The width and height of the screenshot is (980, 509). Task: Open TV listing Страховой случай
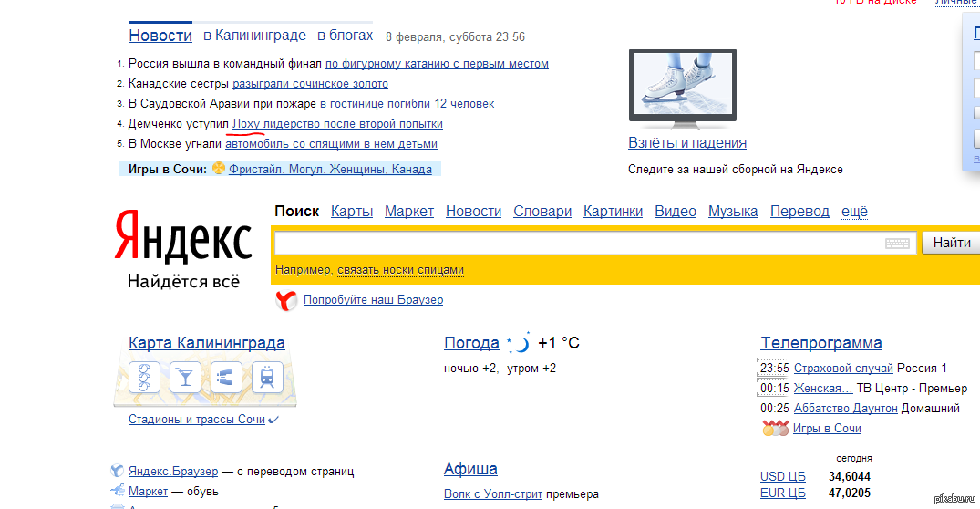pos(844,369)
